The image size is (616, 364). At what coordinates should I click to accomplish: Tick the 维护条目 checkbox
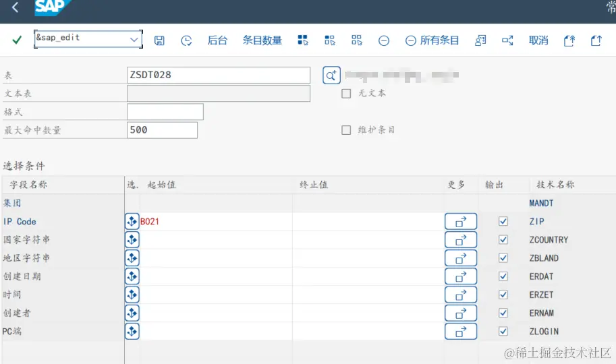tap(346, 130)
